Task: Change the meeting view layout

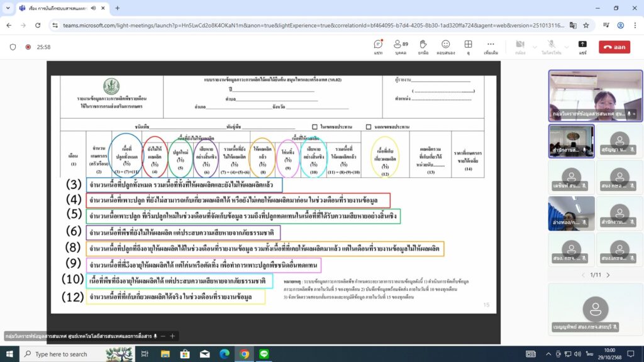Action: point(468,47)
